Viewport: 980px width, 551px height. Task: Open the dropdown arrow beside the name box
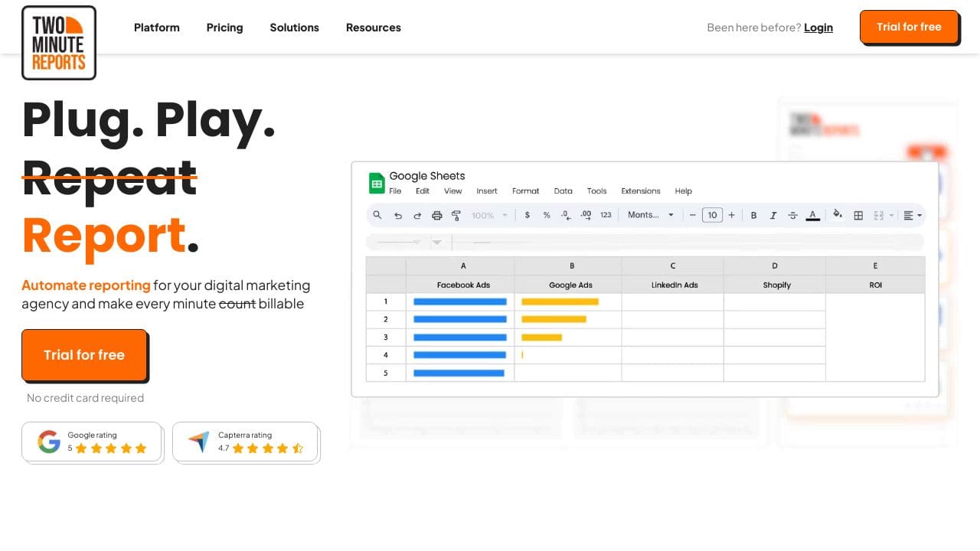(x=437, y=243)
